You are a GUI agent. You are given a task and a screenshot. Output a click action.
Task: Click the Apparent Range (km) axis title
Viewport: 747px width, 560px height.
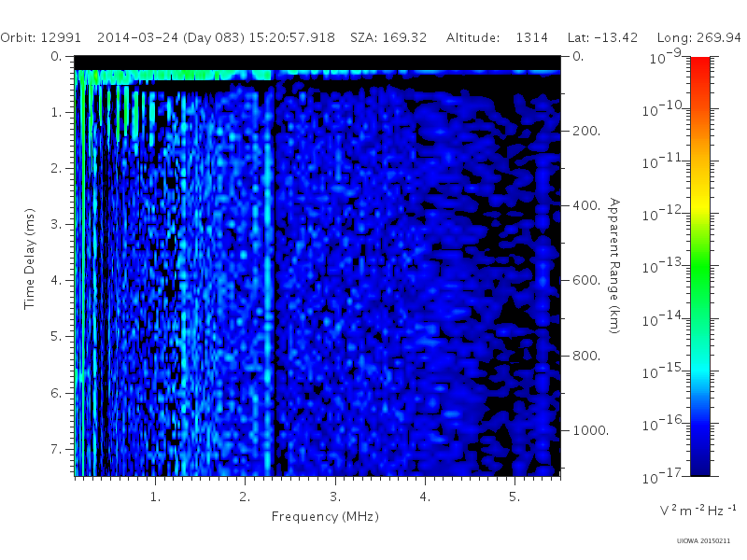(x=614, y=266)
